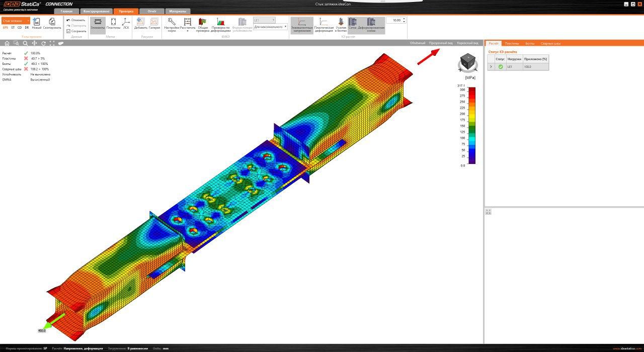Click the Сохранить button
This screenshot has width=644, height=352.
[x=76, y=31]
